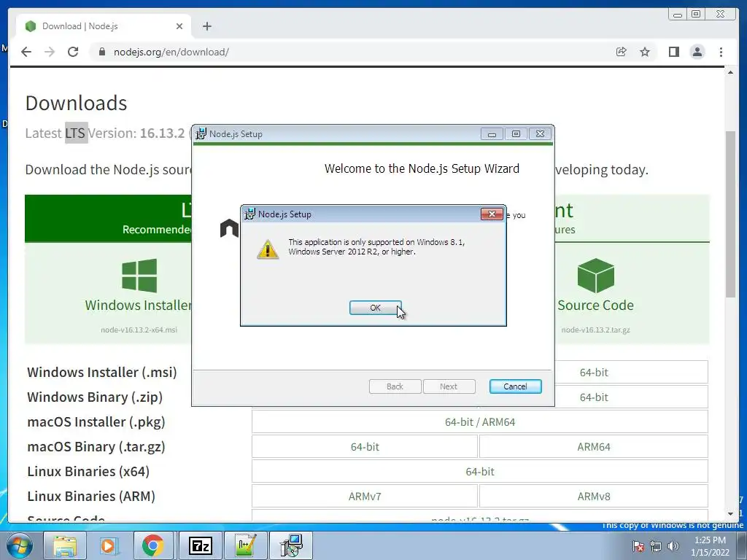Click 64-bit link for macOS Binary (.tar.gz)
The height and width of the screenshot is (560, 747).
365,447
